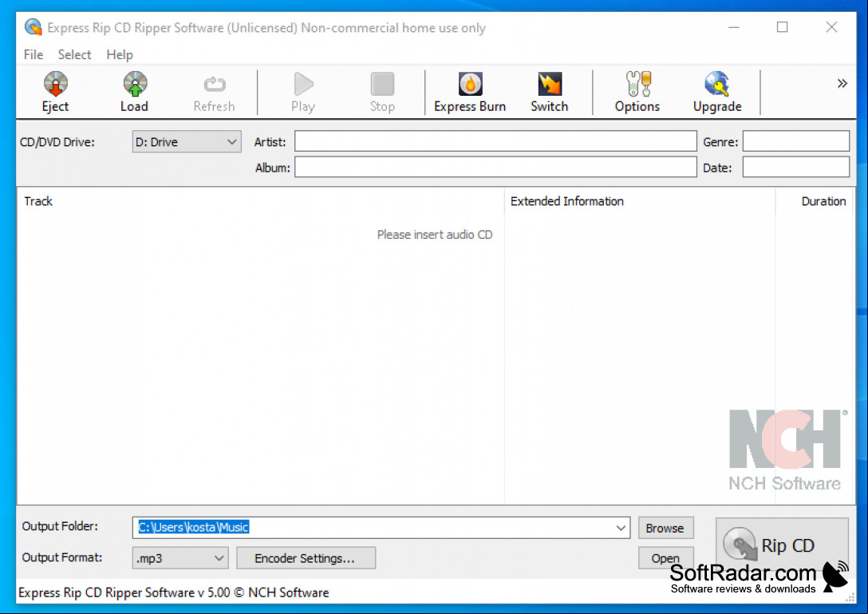868x614 pixels.
Task: Click the Upgrade toolbar icon
Action: coord(717,85)
